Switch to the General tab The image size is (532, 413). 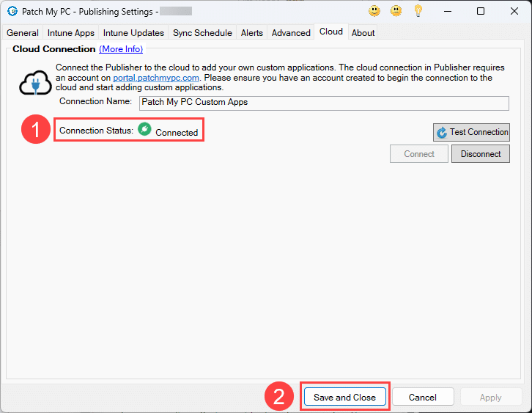(23, 33)
